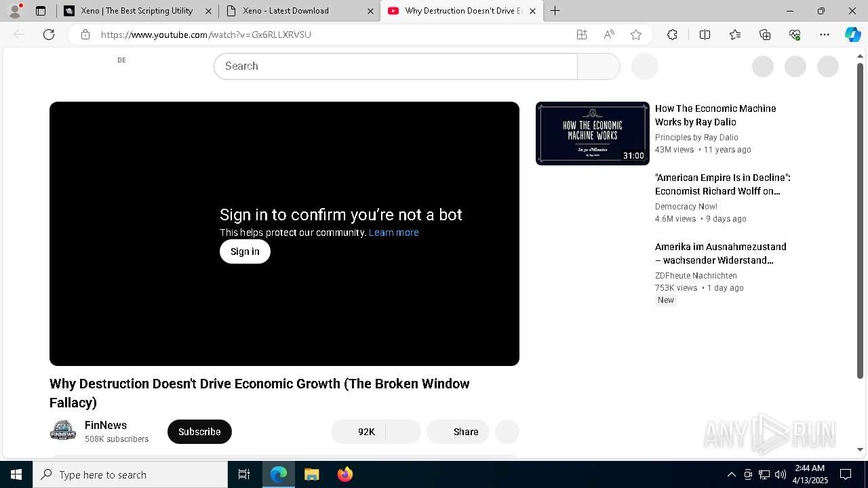
Task: Open American Empire Is in Decline video
Action: point(723,184)
